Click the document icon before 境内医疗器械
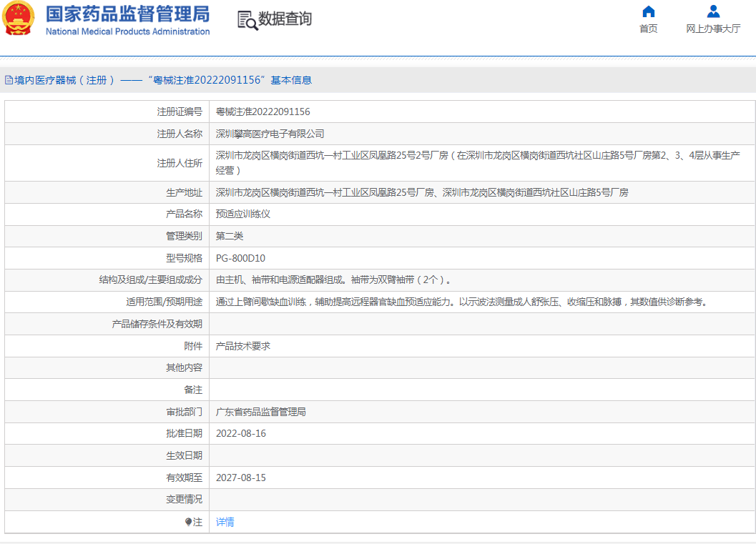Viewport: 756px width, 544px height. (x=9, y=80)
